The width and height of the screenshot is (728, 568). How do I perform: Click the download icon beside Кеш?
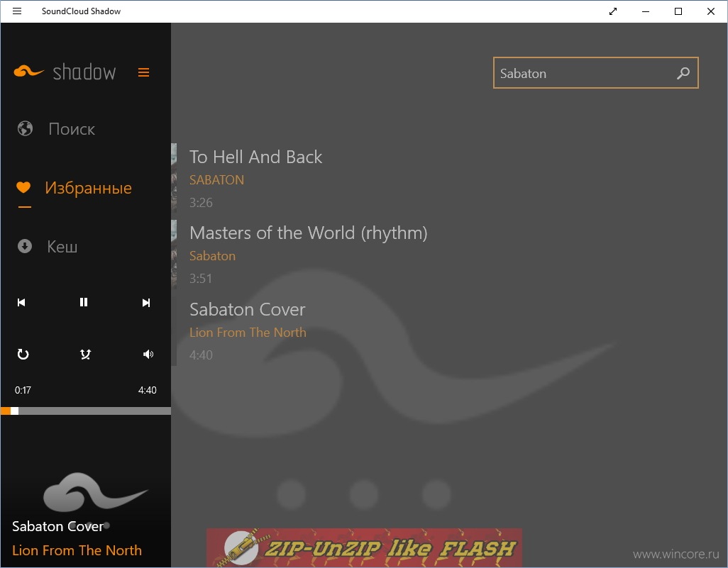click(25, 246)
